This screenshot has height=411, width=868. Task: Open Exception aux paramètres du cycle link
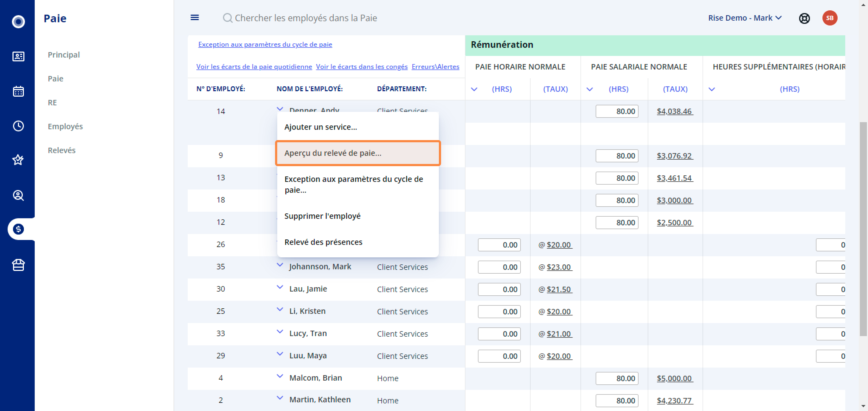(265, 45)
